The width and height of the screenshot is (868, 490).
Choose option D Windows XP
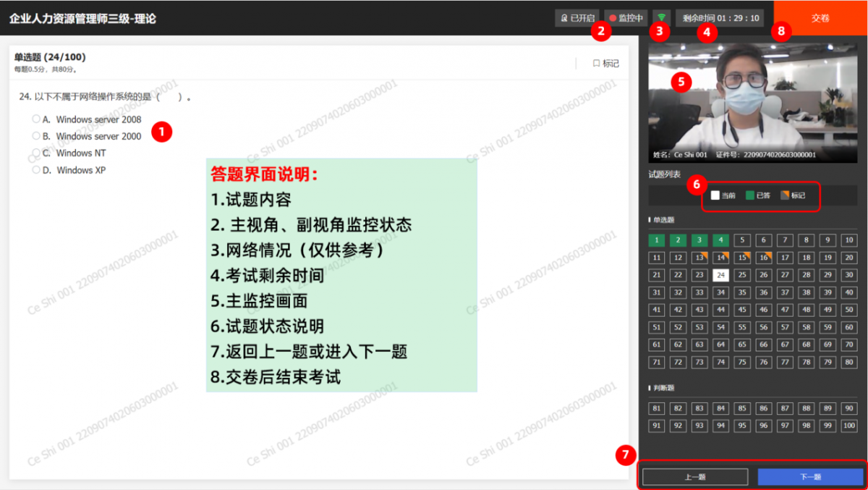(36, 170)
